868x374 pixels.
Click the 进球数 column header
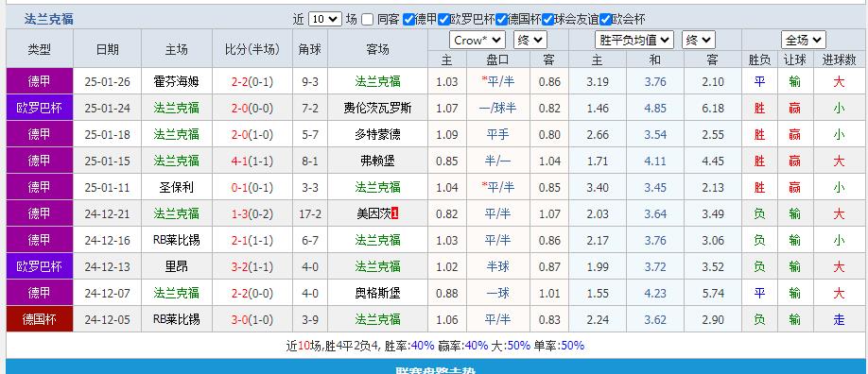[840, 59]
